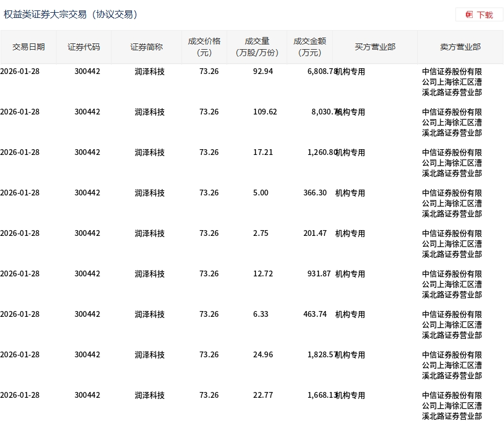Viewport: 504px width, 429px height.
Task: Select the 卖方营业部 column header
Action: coord(459,46)
